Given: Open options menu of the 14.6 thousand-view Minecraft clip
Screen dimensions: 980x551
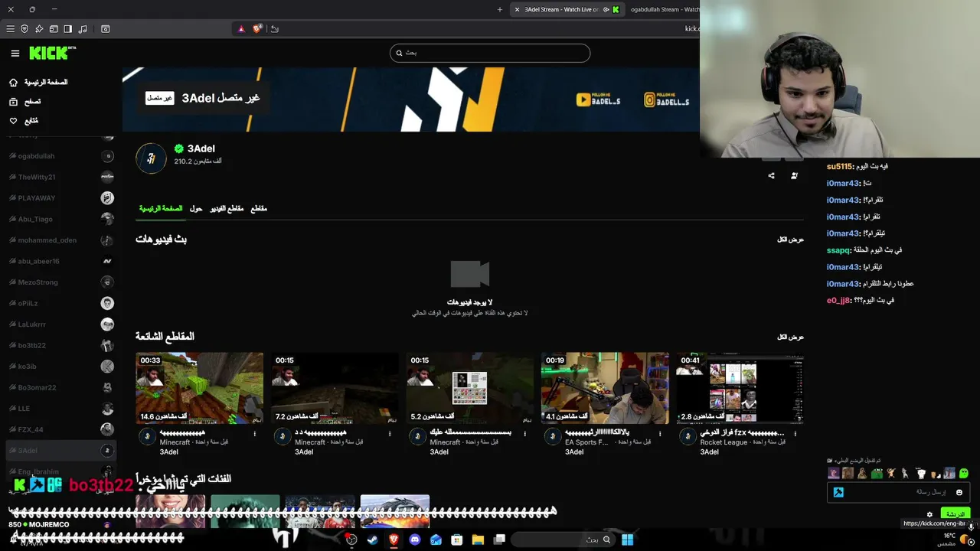Looking at the screenshot, I should pos(254,433).
